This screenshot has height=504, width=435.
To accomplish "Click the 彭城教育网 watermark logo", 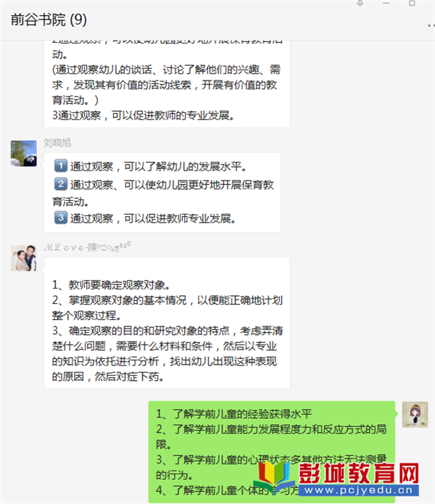I will 359,474.
